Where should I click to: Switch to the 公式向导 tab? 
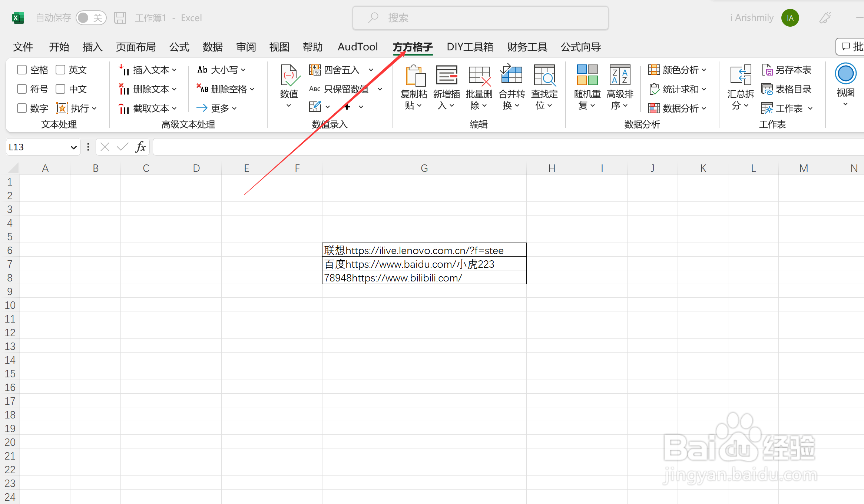click(581, 47)
